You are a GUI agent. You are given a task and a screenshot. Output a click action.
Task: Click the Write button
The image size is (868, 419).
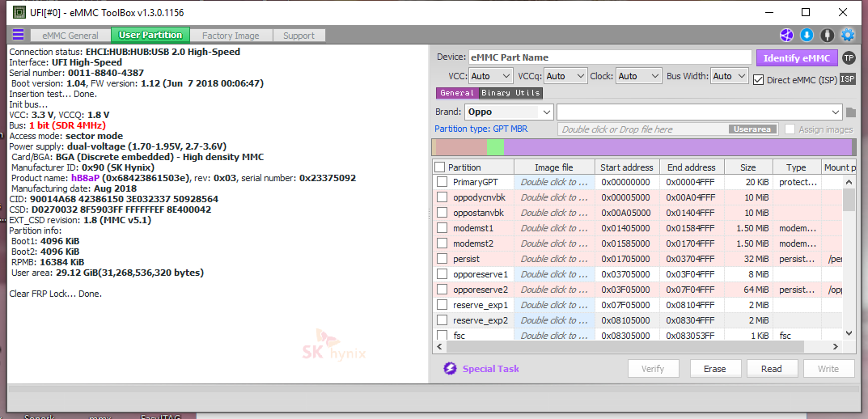pos(828,369)
